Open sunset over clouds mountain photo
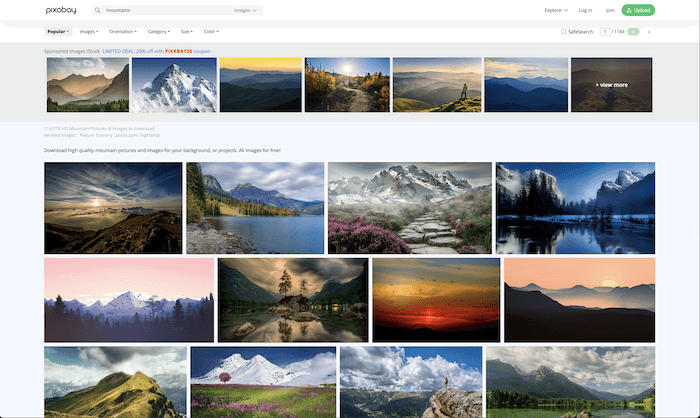The height and width of the screenshot is (418, 700). (113, 208)
